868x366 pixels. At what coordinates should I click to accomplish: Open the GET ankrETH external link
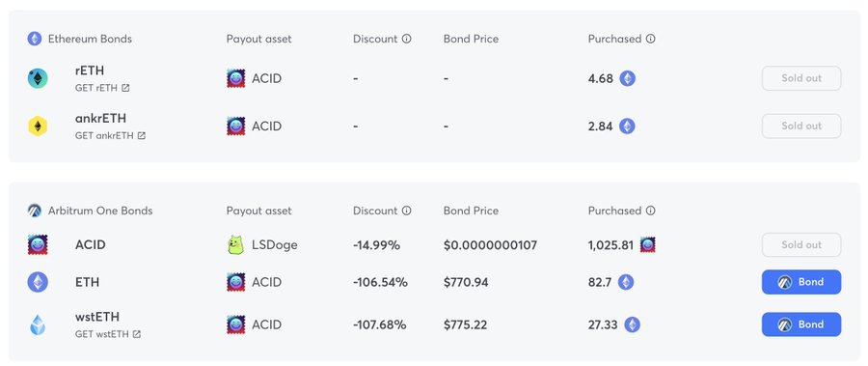[x=110, y=135]
